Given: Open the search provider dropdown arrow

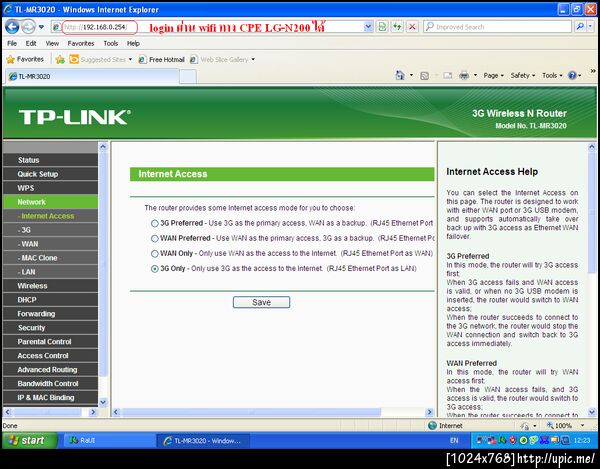Looking at the screenshot, I should tap(590, 27).
